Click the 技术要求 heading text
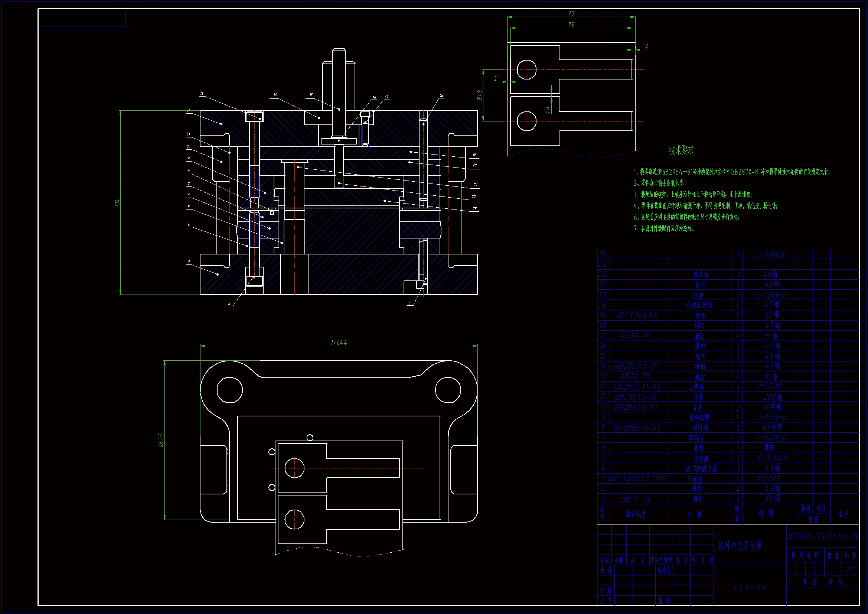Screen dimensions: 868x614 [x=682, y=150]
